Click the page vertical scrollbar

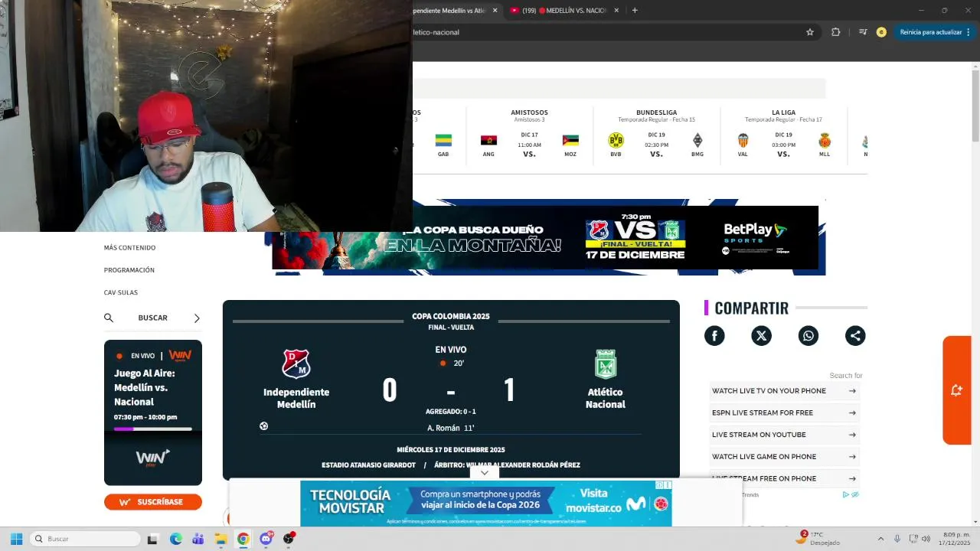[x=975, y=105]
